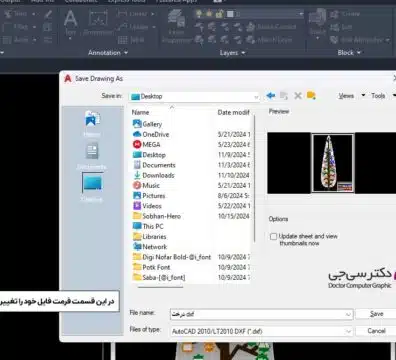The height and width of the screenshot is (360, 396).
Task: Enable Update sheet and view thumbnails checkbox
Action: (x=273, y=236)
